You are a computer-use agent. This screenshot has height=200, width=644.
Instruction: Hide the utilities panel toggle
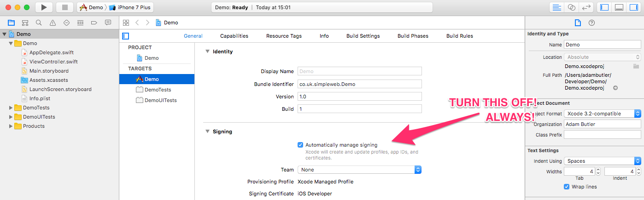coord(633,7)
